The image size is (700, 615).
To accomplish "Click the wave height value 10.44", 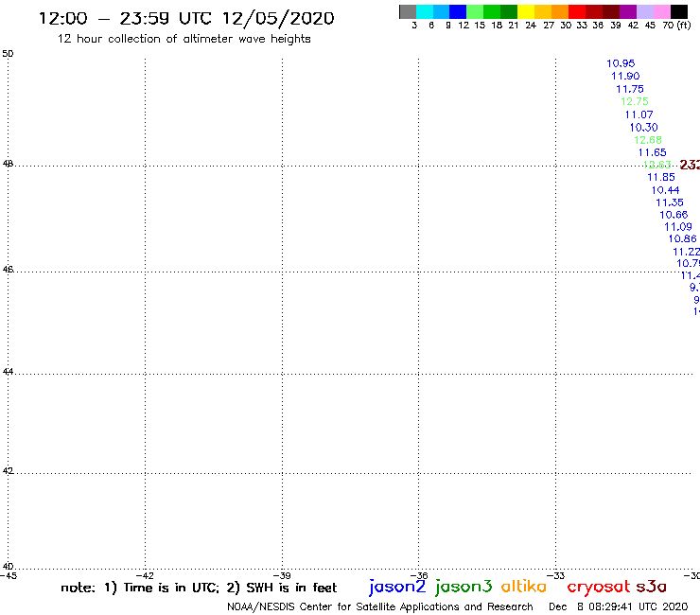I will click(x=665, y=190).
